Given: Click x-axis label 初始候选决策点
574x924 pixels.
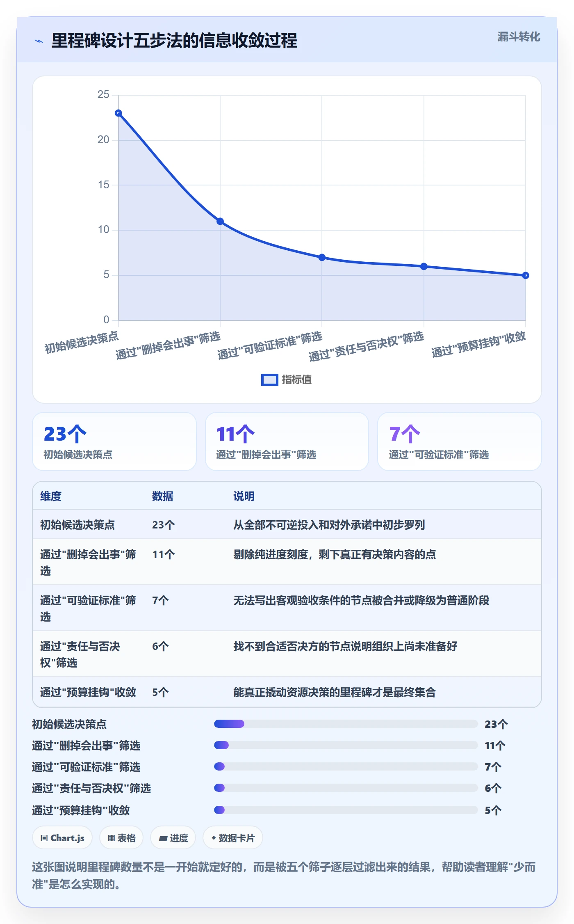Looking at the screenshot, I should click(x=82, y=343).
